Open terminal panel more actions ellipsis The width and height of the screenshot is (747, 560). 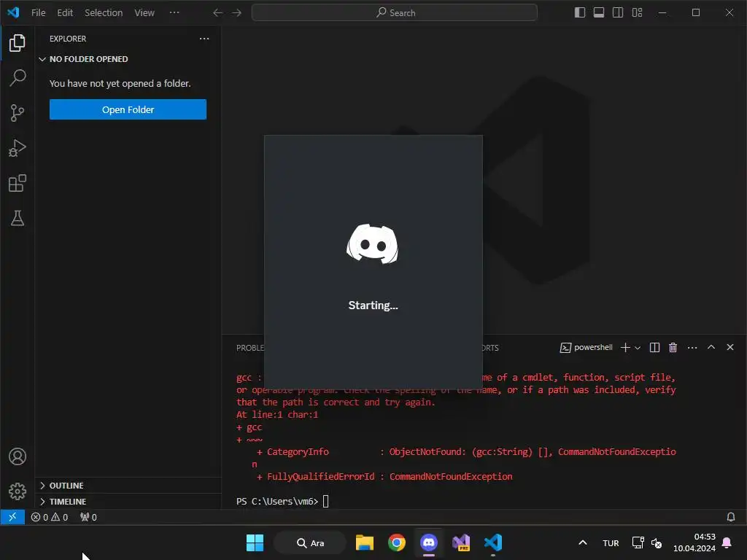[x=692, y=348]
